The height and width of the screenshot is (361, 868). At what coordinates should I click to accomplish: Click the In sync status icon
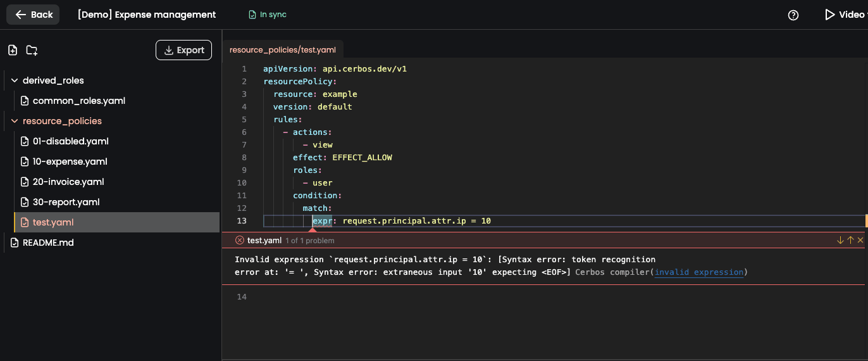tap(252, 15)
